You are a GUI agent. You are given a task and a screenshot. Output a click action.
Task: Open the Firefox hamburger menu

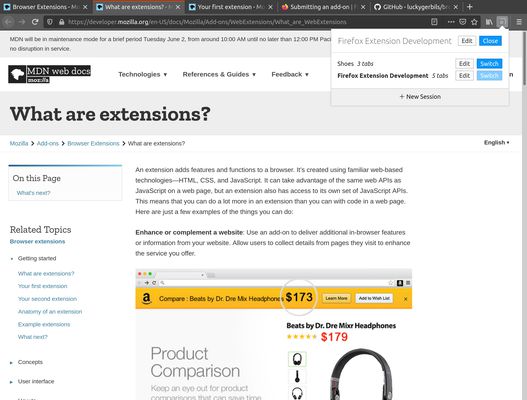[519, 22]
